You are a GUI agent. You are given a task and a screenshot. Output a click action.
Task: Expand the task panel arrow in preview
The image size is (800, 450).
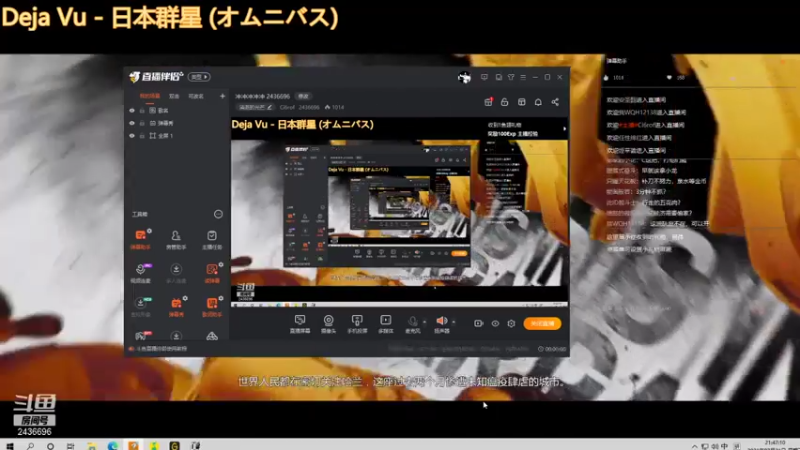pyautogui.click(x=564, y=129)
